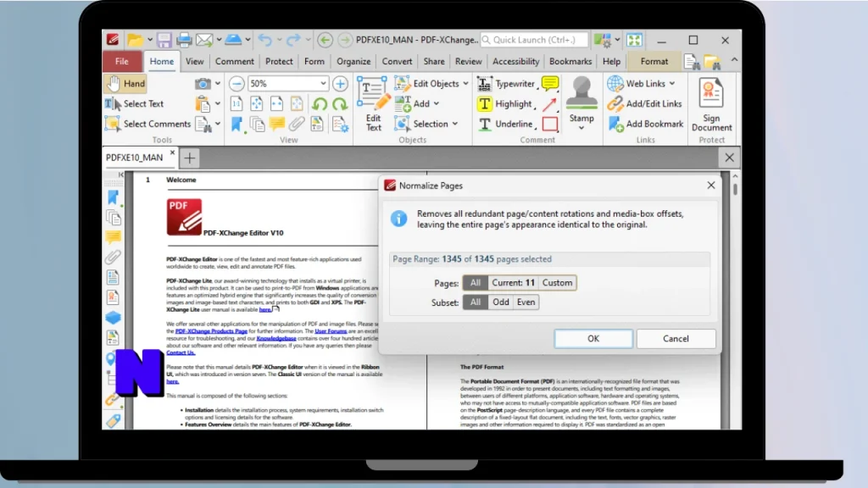The image size is (868, 488).
Task: Switch to the Format ribbon tab
Action: point(654,61)
